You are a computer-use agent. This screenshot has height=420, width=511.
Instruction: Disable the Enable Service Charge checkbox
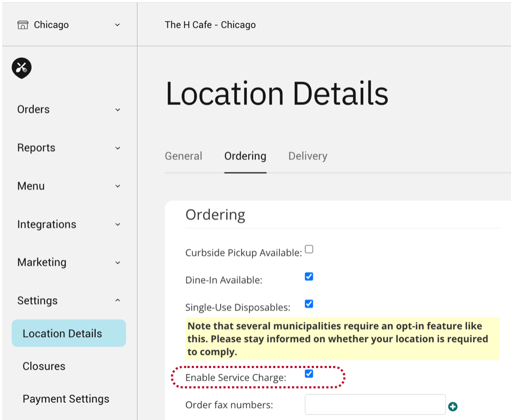tap(309, 373)
